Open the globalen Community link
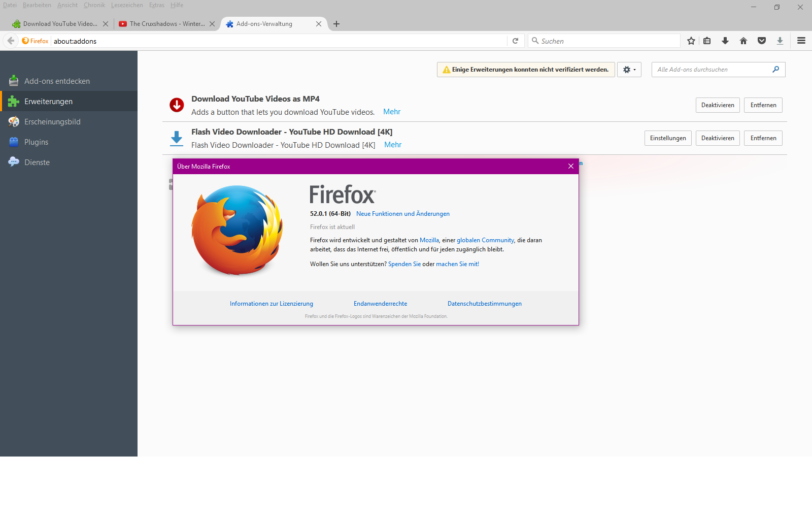 coord(486,240)
